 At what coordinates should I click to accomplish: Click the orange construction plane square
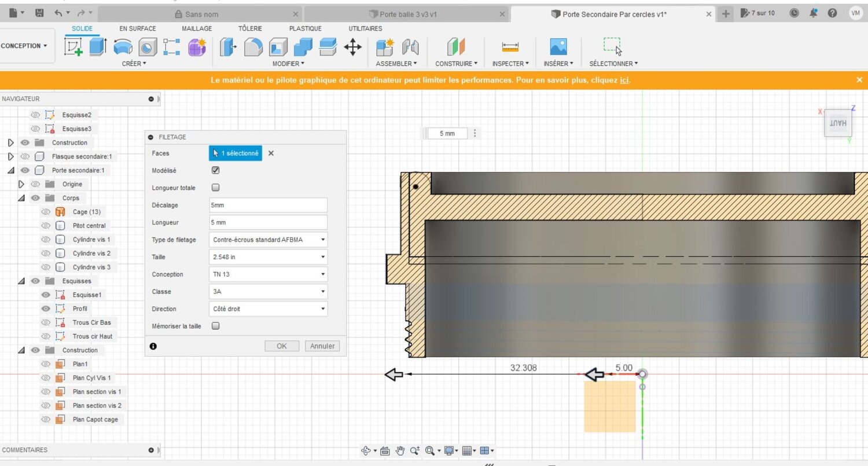(609, 406)
